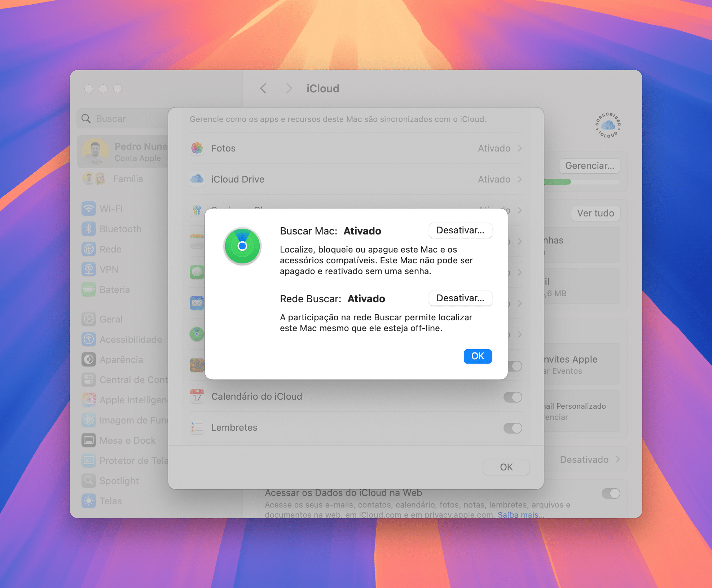Open the iCloud Drive cloud icon
This screenshot has width=712, height=588.
[x=197, y=179]
